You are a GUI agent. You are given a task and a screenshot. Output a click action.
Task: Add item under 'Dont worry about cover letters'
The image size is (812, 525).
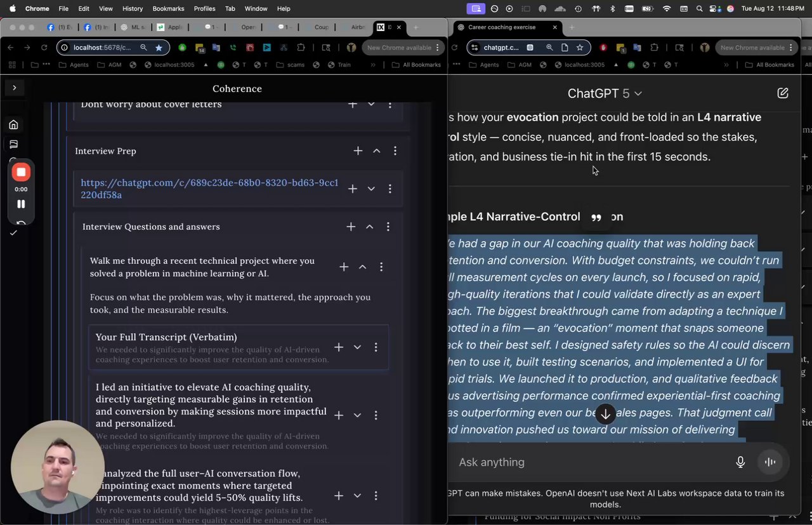[x=353, y=104]
